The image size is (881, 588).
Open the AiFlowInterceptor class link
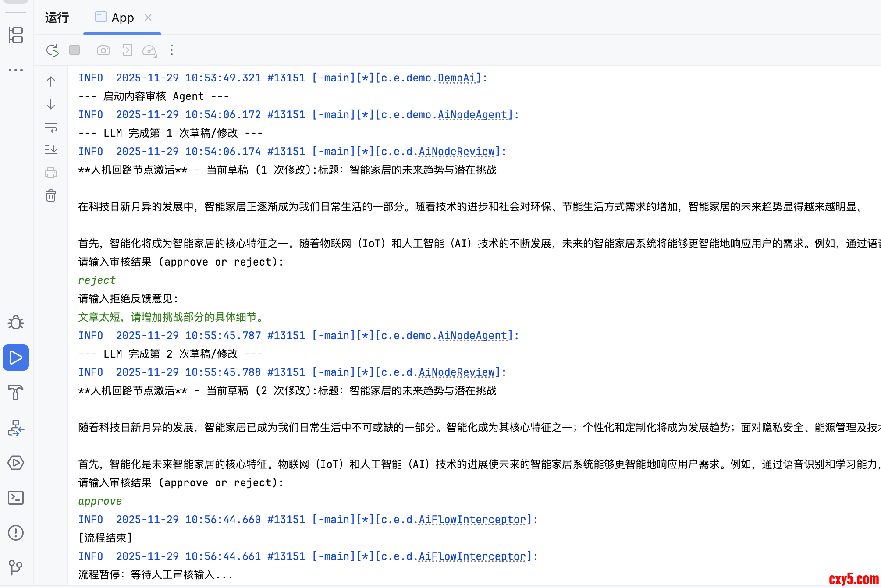(x=472, y=520)
